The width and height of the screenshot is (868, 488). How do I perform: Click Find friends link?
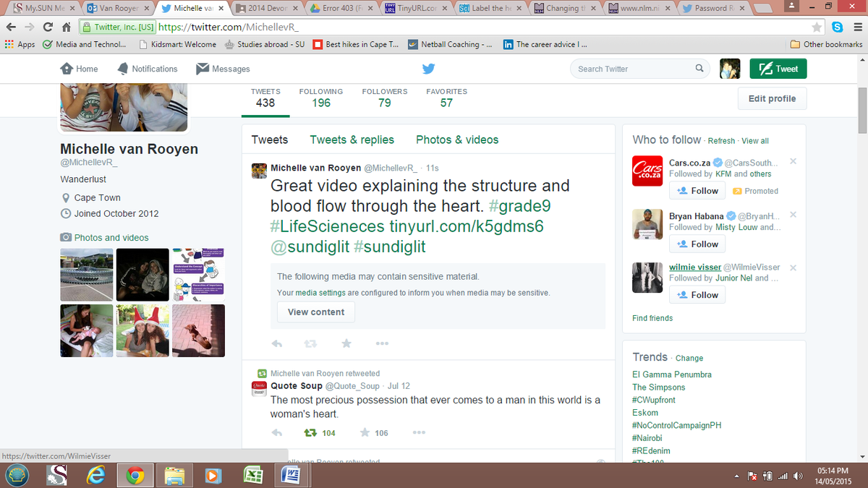(652, 318)
